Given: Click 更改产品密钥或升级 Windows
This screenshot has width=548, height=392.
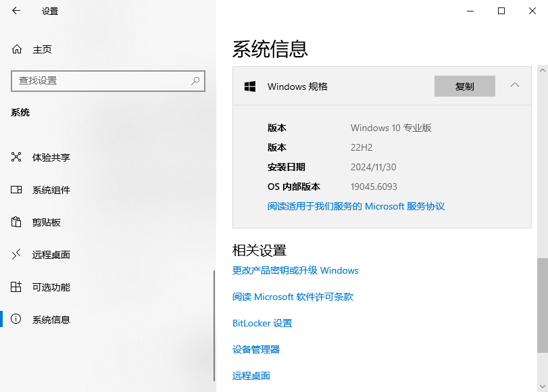Looking at the screenshot, I should [x=295, y=270].
